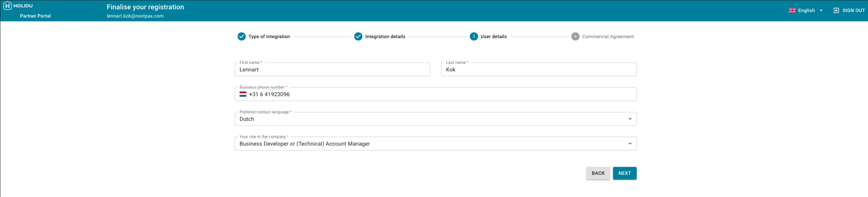Focus the First name field

coord(332,69)
